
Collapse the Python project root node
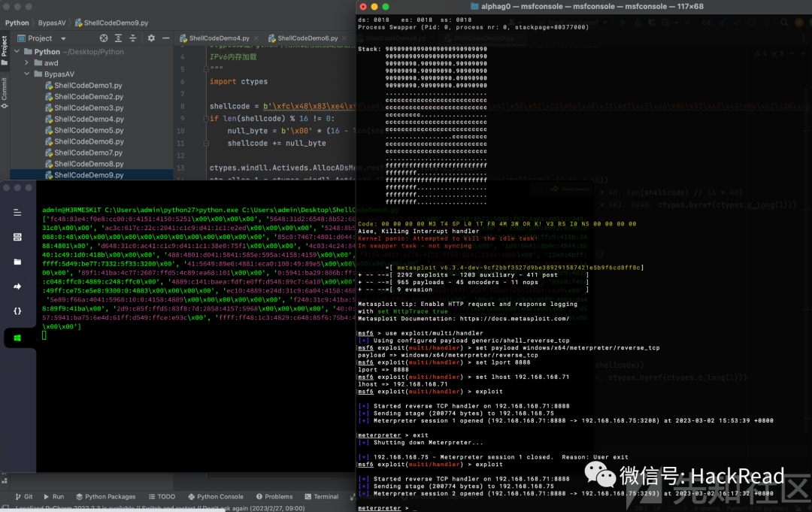pos(17,52)
